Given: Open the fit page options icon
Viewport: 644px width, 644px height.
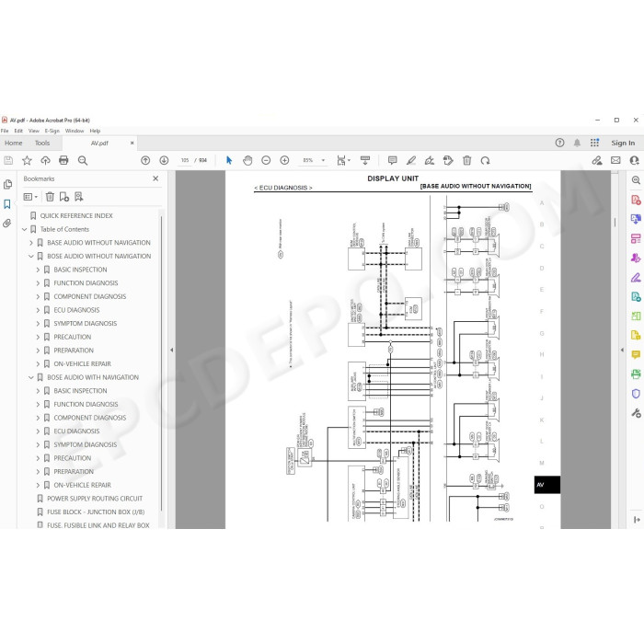Looking at the screenshot, I should [x=342, y=161].
